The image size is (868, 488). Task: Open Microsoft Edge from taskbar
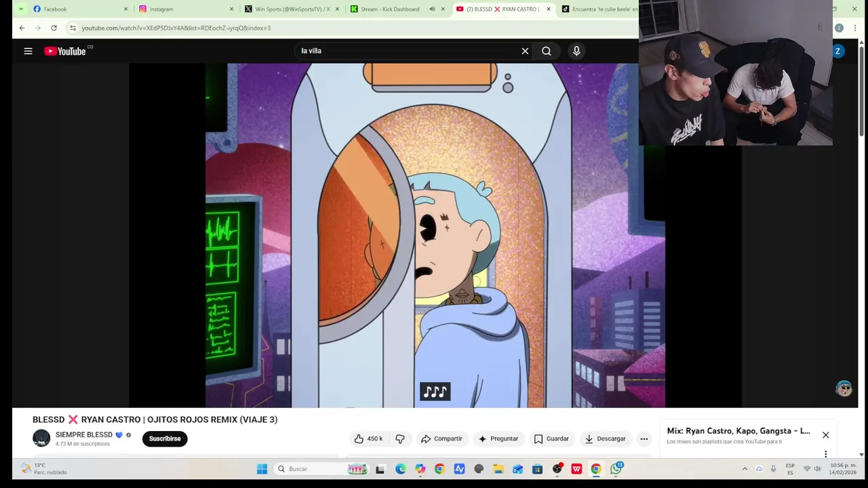(x=401, y=468)
